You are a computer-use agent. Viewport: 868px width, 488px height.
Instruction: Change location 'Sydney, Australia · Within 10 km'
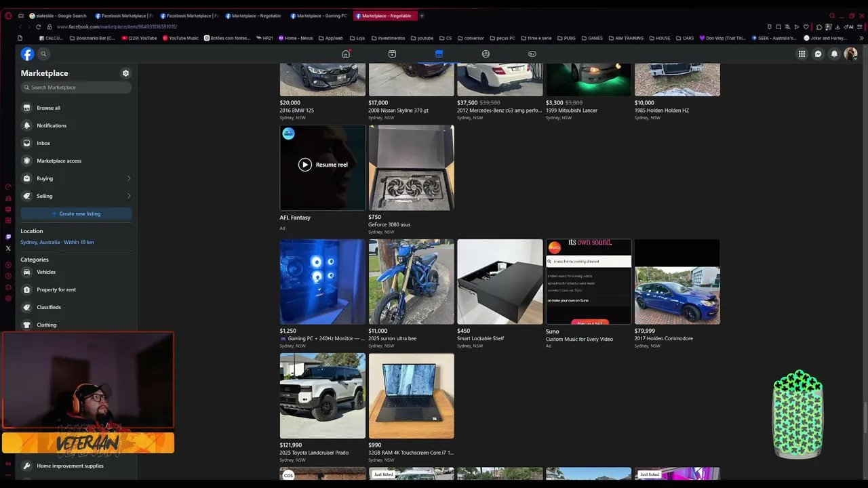click(x=57, y=242)
